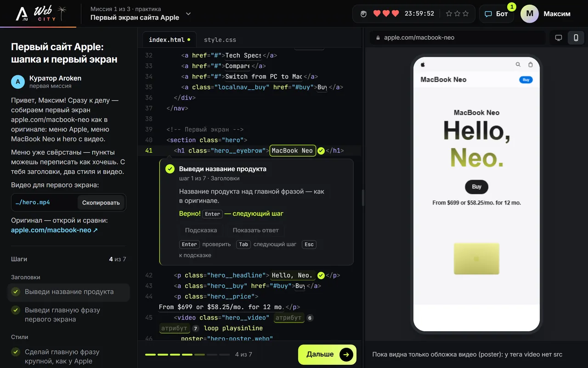Image resolution: width=588 pixels, height=368 pixels.
Task: Click the search icon in the preview
Action: [x=518, y=64]
